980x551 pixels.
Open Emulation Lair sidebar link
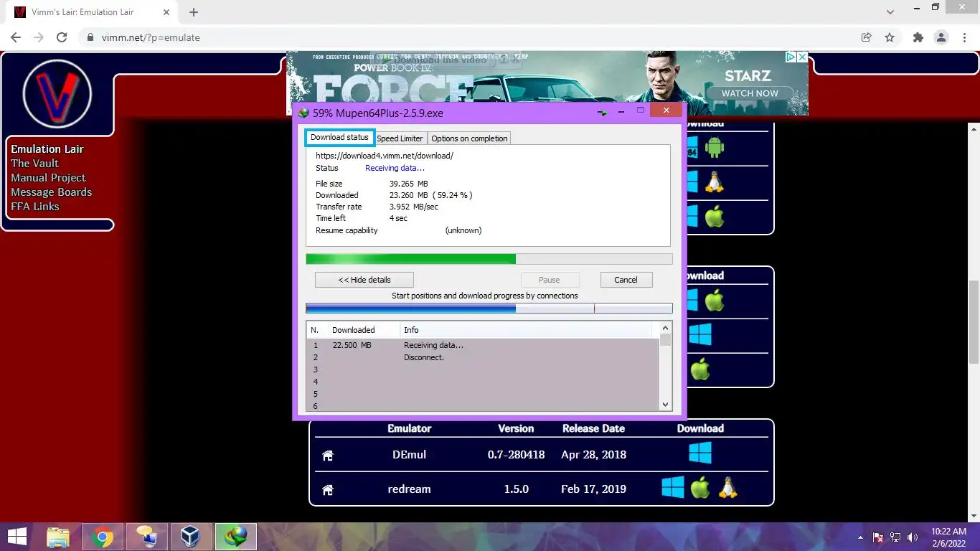47,149
